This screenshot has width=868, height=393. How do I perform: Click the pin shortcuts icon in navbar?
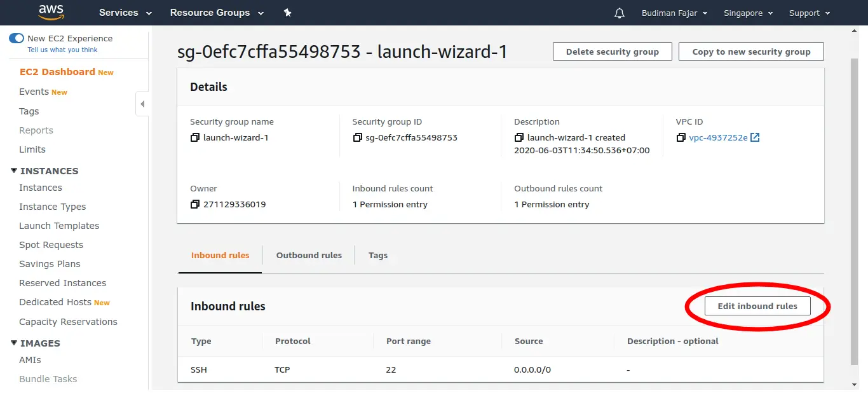point(287,13)
